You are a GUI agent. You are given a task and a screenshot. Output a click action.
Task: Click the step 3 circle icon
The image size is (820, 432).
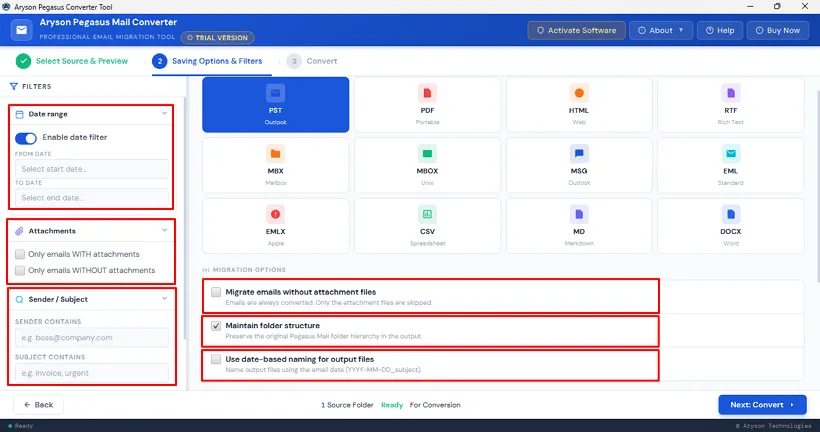point(294,61)
